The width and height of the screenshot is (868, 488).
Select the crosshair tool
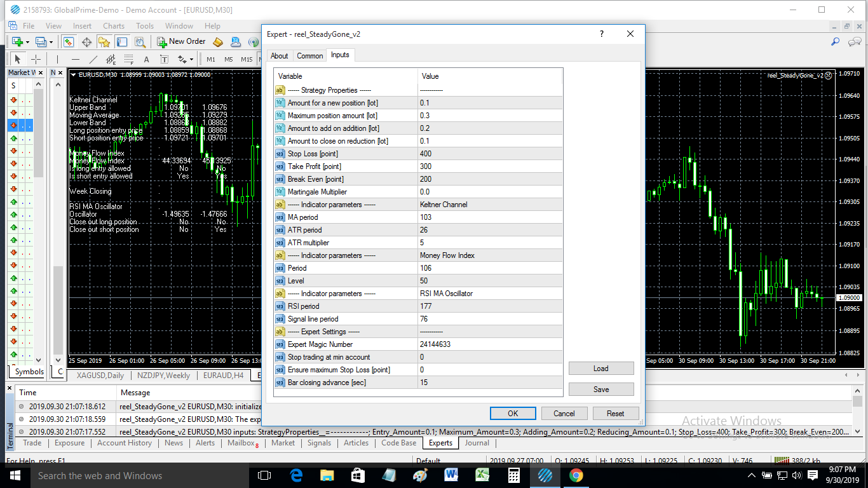(x=36, y=59)
